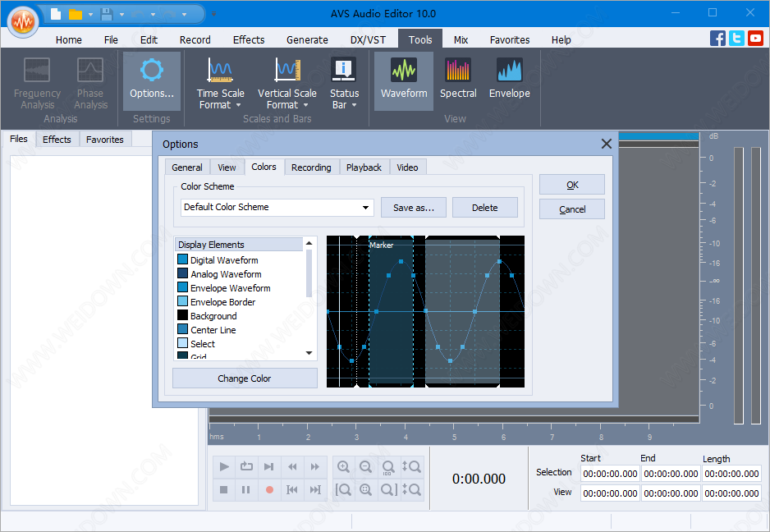Click the Fast Forward button
The height and width of the screenshot is (532, 770).
pyautogui.click(x=314, y=466)
